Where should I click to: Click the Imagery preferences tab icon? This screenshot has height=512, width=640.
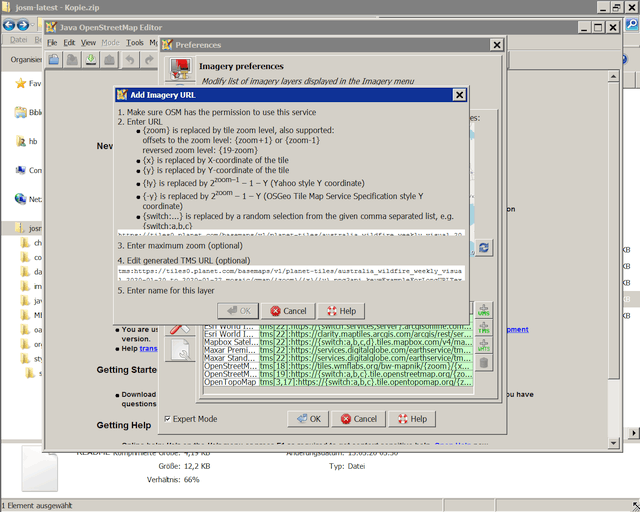click(x=180, y=71)
